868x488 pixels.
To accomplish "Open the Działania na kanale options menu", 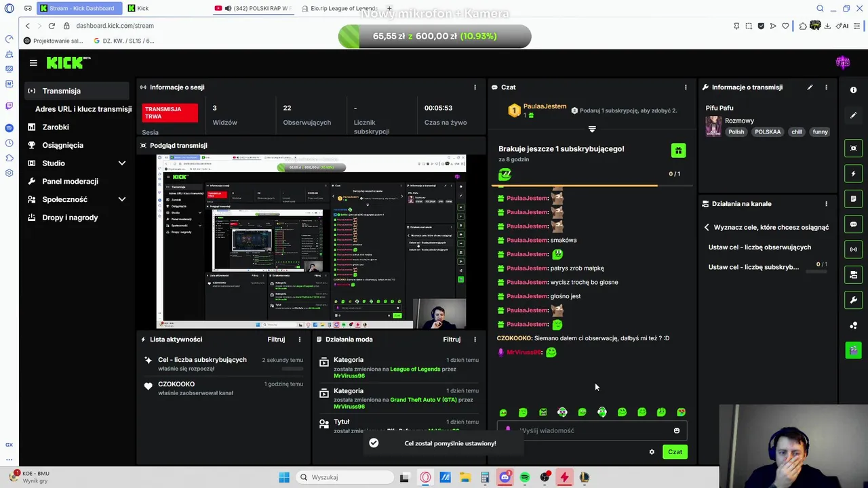I will [826, 203].
